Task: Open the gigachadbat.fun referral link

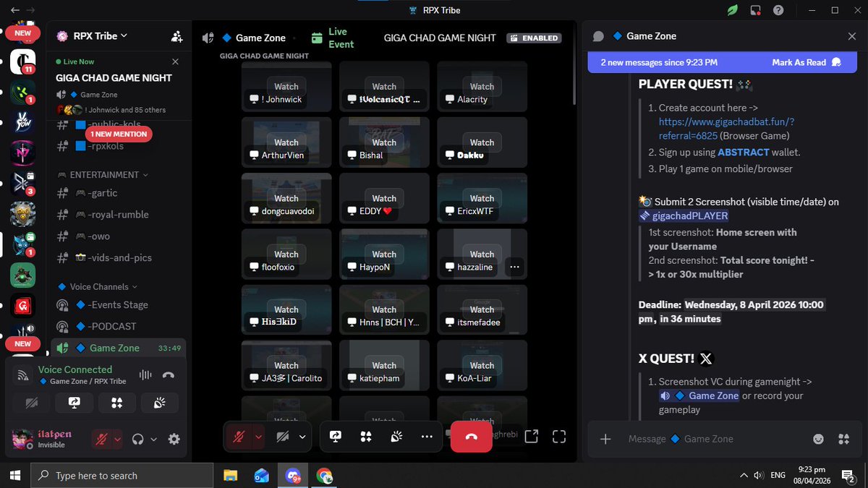Action: tap(726, 129)
